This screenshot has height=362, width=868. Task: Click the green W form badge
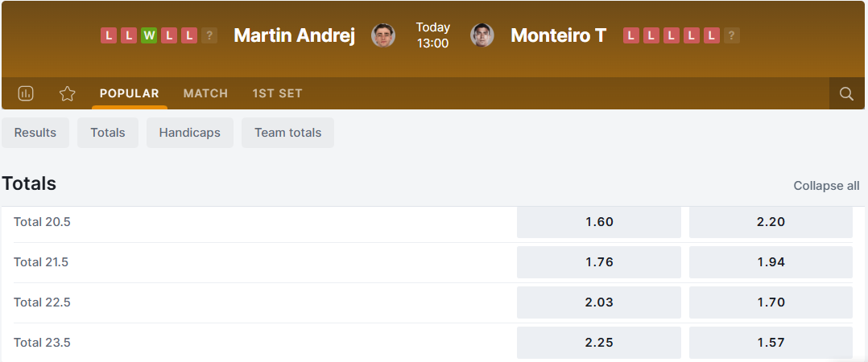click(149, 35)
